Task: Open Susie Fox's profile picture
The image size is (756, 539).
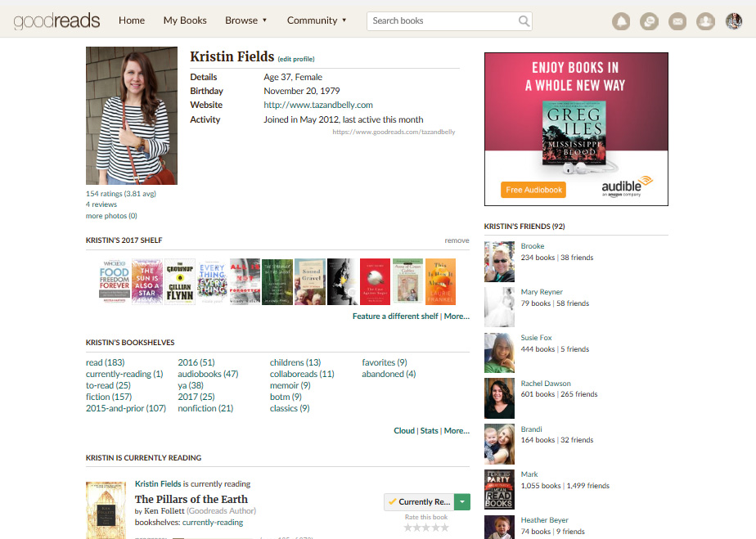Action: click(x=499, y=353)
